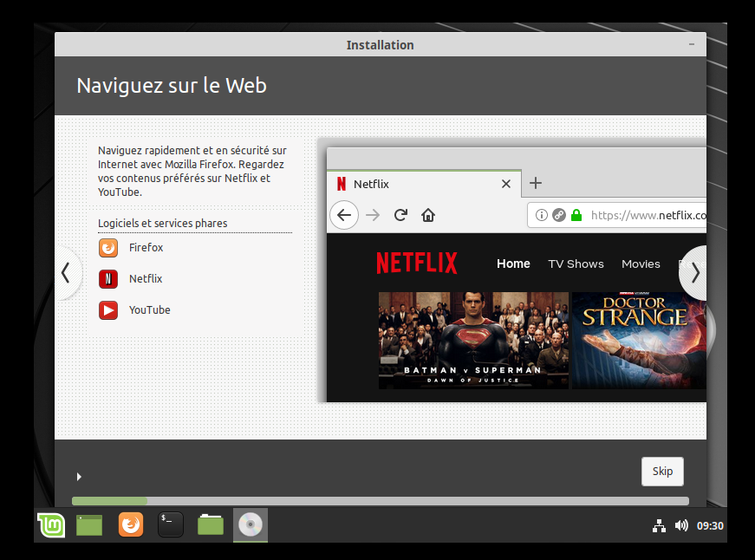Click the Firefox label text
755x560 pixels.
tap(146, 248)
